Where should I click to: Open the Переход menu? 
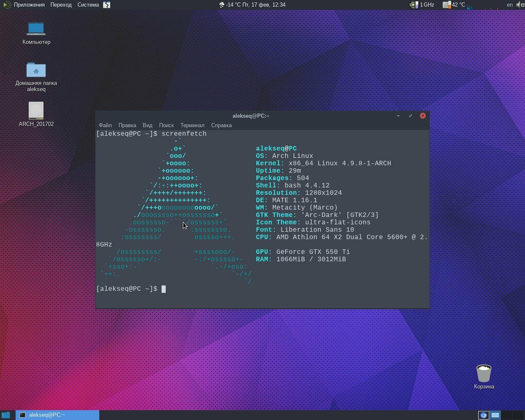pos(61,5)
